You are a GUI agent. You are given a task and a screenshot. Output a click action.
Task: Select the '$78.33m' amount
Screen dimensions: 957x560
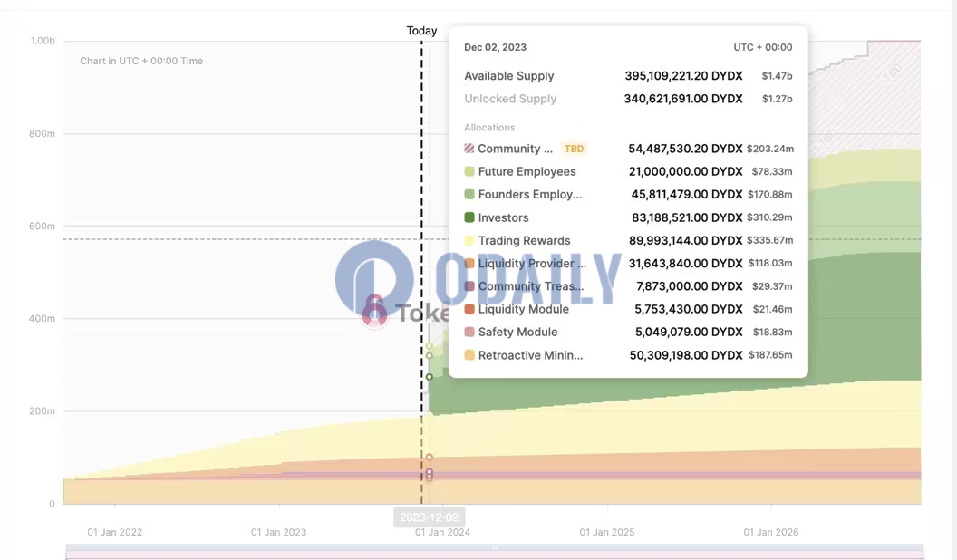772,171
